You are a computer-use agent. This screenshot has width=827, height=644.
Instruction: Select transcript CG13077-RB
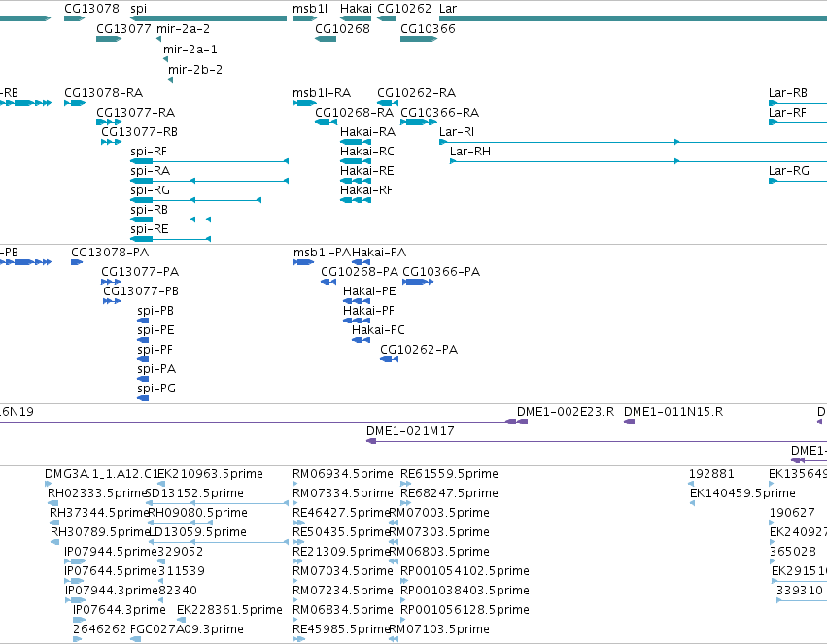[x=139, y=132]
